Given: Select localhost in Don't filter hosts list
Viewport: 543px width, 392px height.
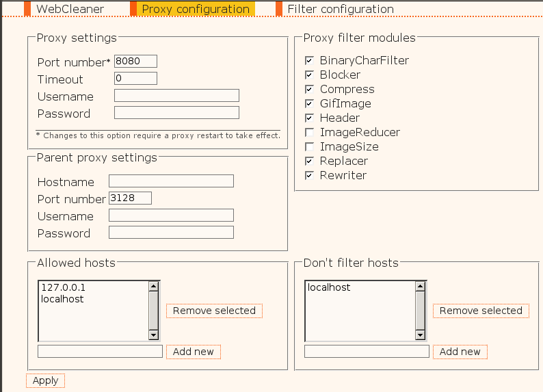Looking at the screenshot, I should click(x=329, y=287).
